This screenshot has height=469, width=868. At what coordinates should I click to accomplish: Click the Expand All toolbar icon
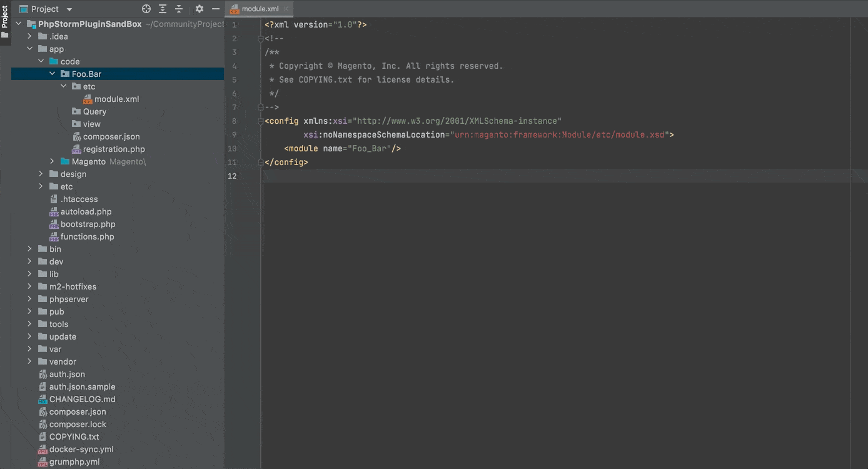(163, 9)
